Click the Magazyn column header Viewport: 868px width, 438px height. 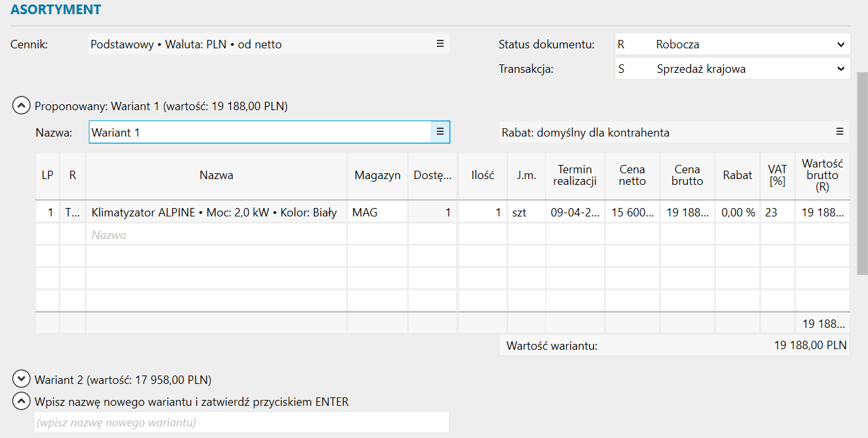(377, 175)
